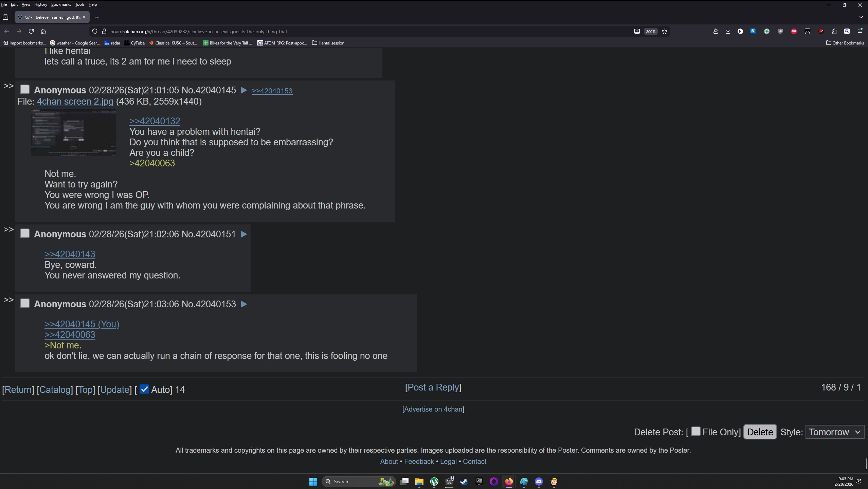
Task: Select checkbox for post No.42040151
Action: pos(25,234)
